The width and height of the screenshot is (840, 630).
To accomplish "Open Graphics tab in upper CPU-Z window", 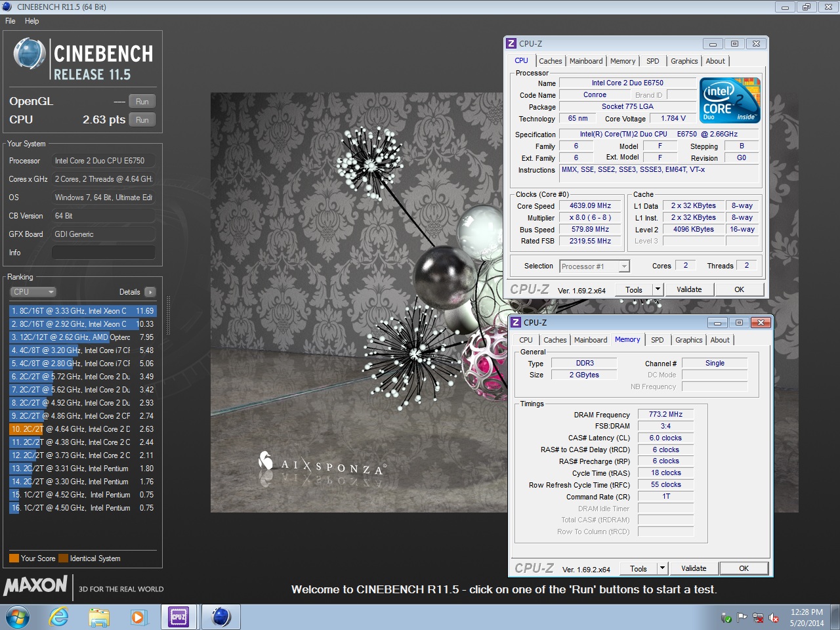I will point(684,61).
